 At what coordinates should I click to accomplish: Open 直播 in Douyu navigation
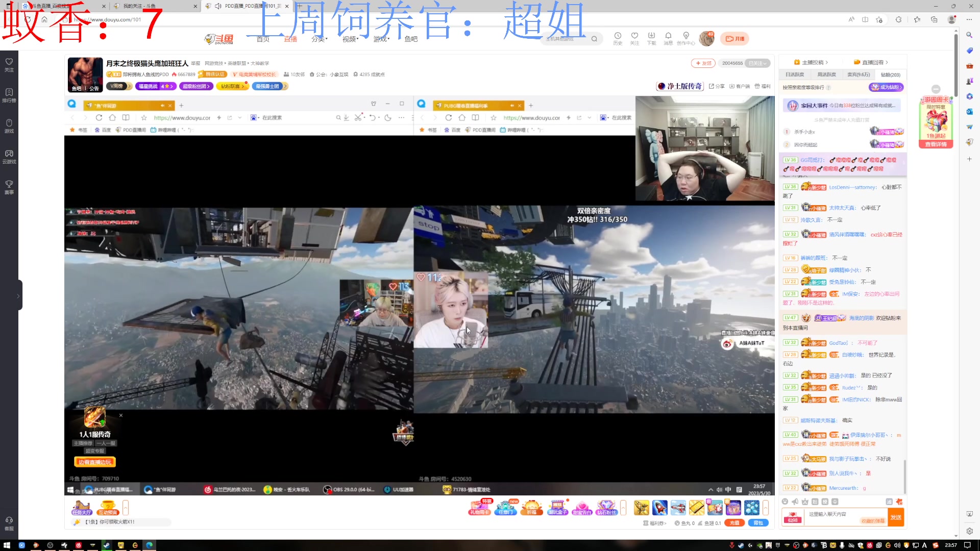(290, 39)
